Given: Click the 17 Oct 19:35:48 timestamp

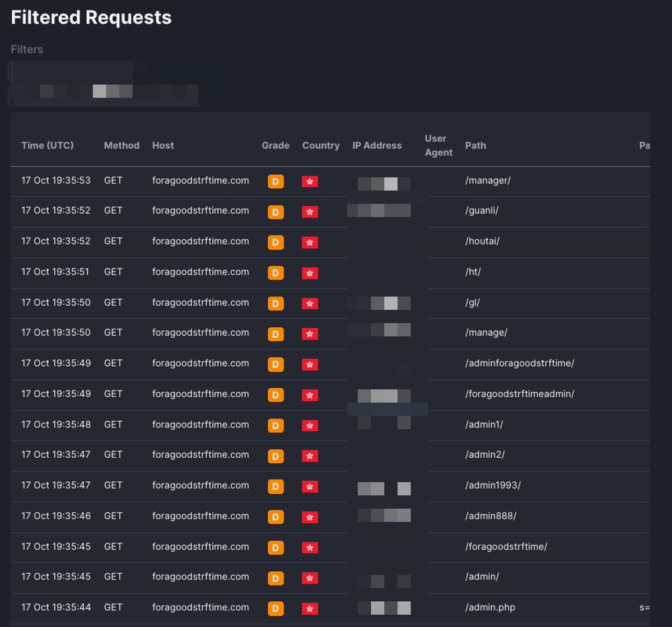Looking at the screenshot, I should 56,424.
